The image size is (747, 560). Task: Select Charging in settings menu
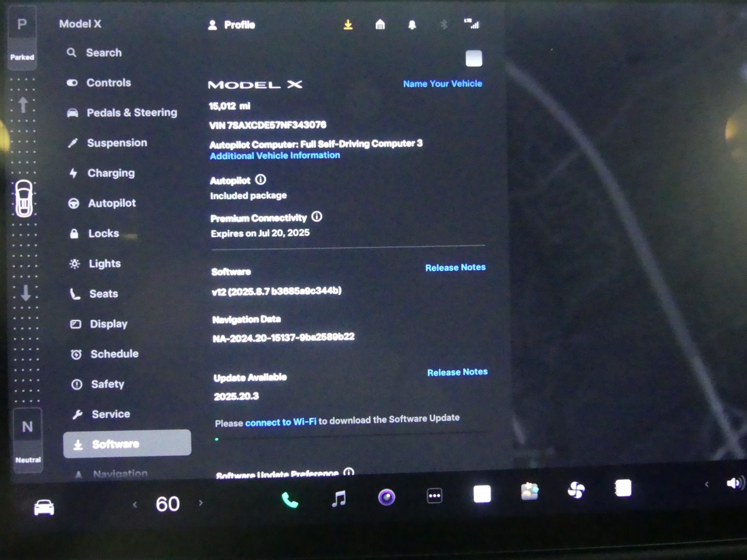click(x=110, y=173)
